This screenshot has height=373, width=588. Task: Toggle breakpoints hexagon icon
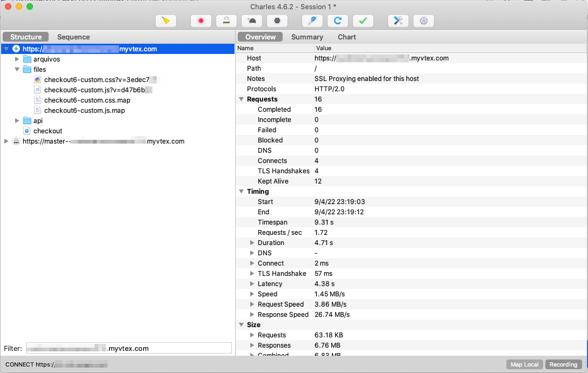click(277, 21)
